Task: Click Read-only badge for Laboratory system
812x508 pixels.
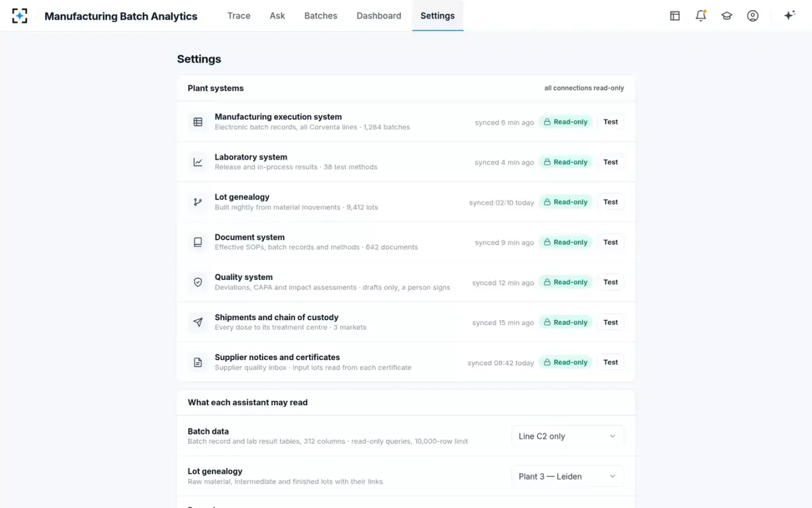Action: point(566,162)
